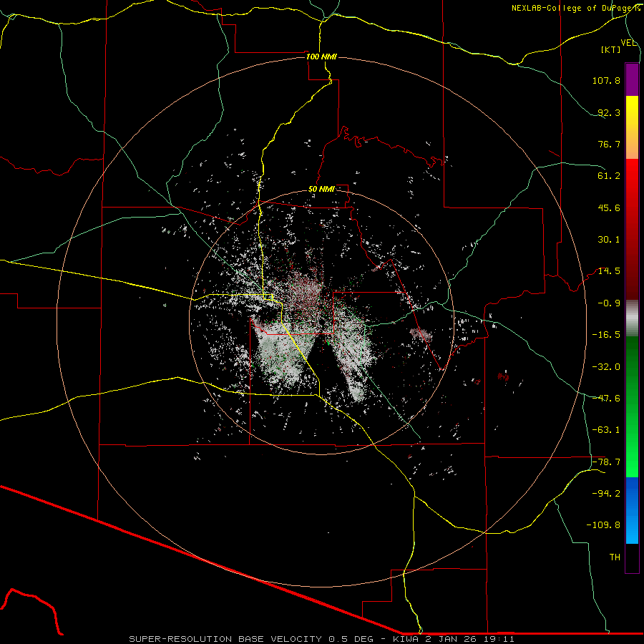Select the -94.2 velocity scale value
644x644 pixels.
point(606,494)
